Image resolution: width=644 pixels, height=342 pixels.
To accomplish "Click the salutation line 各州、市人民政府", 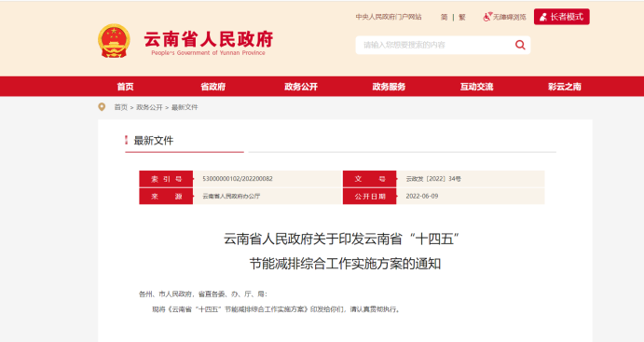I will pos(203,294).
